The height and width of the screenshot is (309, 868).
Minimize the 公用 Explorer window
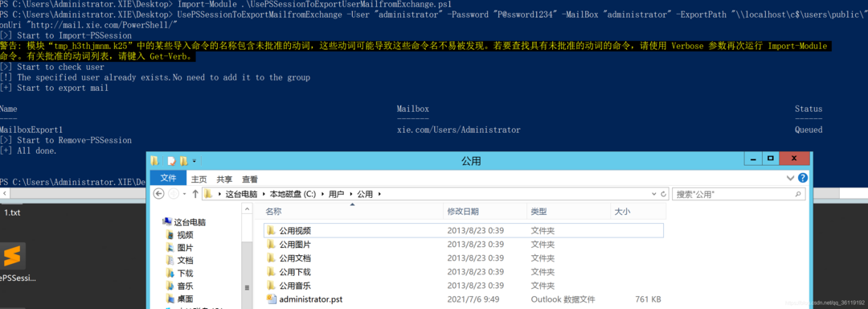(753, 159)
